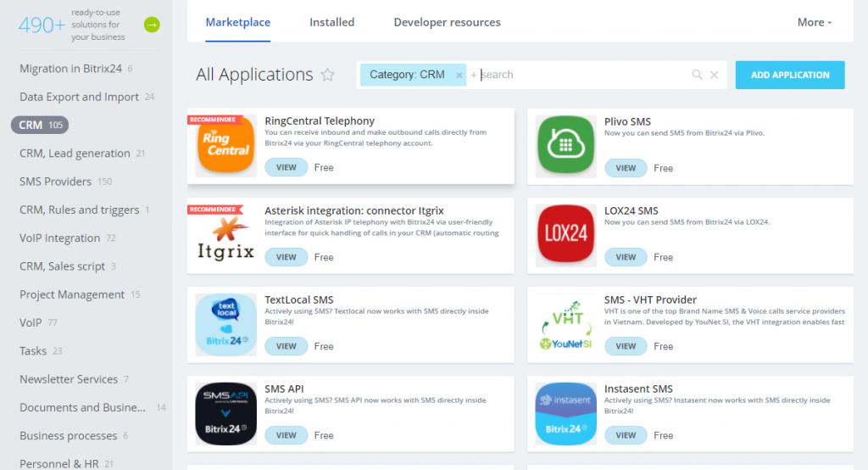
Task: Open Instasent SMS title link
Action: (638, 389)
